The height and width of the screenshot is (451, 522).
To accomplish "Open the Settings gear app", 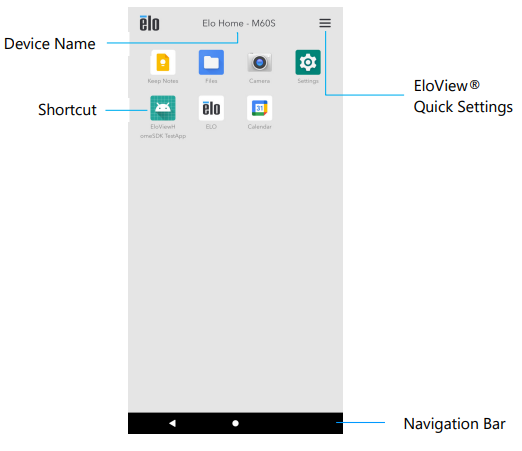I will [308, 62].
